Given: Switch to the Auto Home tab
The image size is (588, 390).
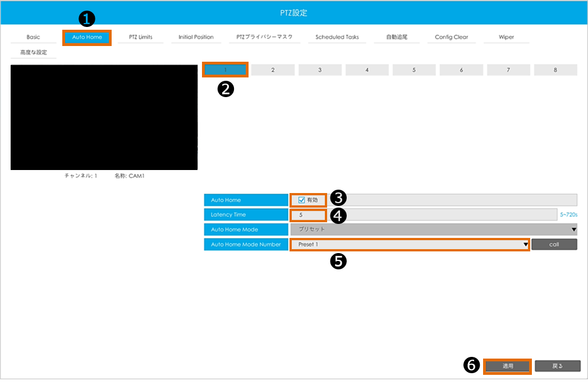Looking at the screenshot, I should tap(87, 38).
